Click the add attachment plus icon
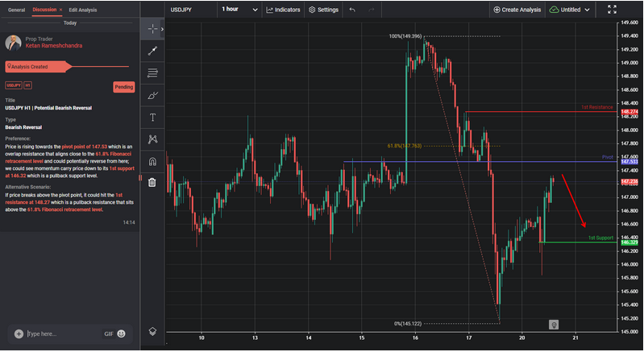This screenshot has width=644, height=352. click(x=19, y=333)
